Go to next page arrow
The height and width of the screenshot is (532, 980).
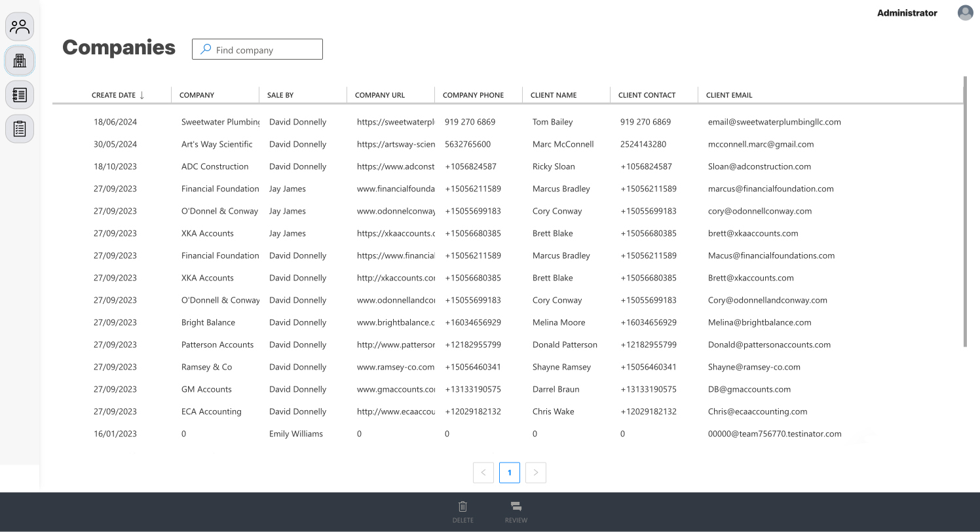point(536,472)
